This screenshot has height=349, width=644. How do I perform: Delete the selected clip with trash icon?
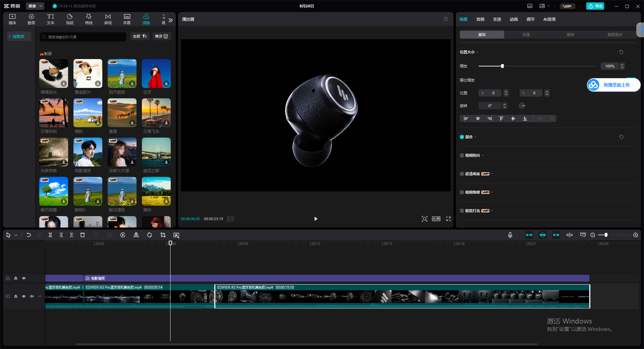83,235
